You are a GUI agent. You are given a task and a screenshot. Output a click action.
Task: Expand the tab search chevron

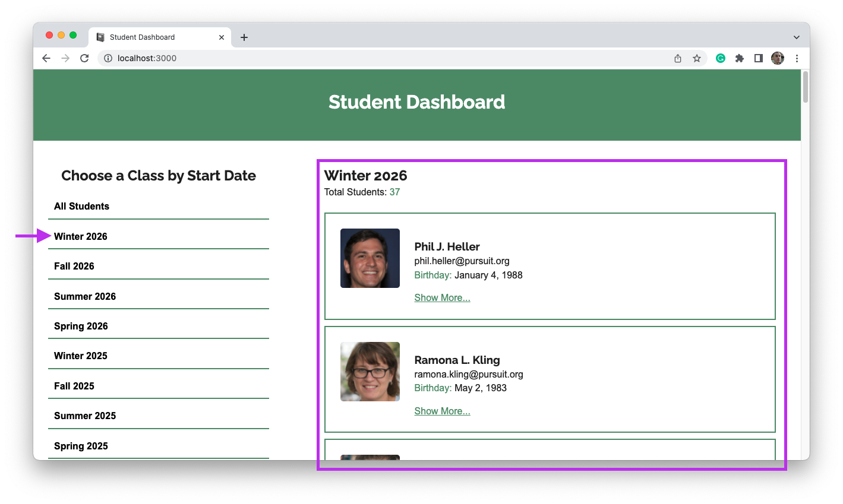pos(796,37)
